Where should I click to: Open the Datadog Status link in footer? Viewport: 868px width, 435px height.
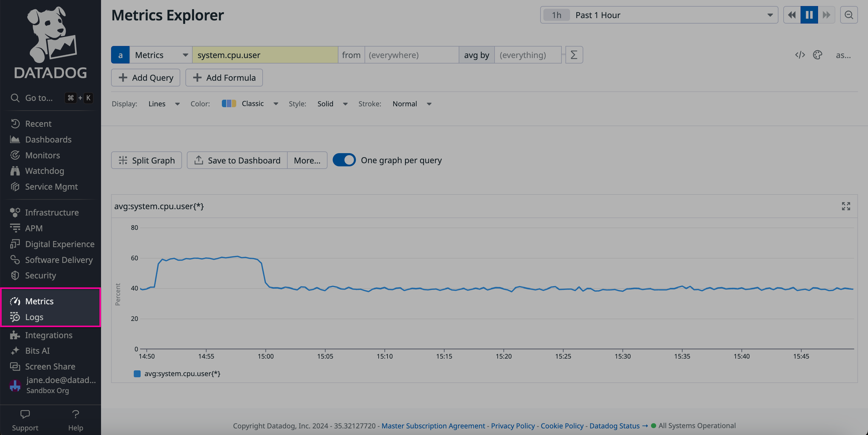tap(614, 426)
